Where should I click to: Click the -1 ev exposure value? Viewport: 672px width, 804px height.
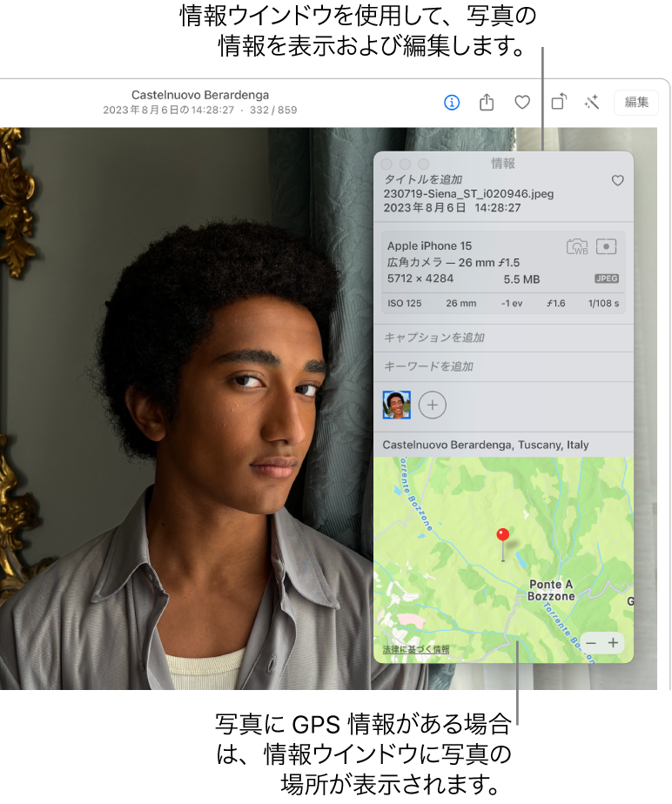pyautogui.click(x=512, y=303)
